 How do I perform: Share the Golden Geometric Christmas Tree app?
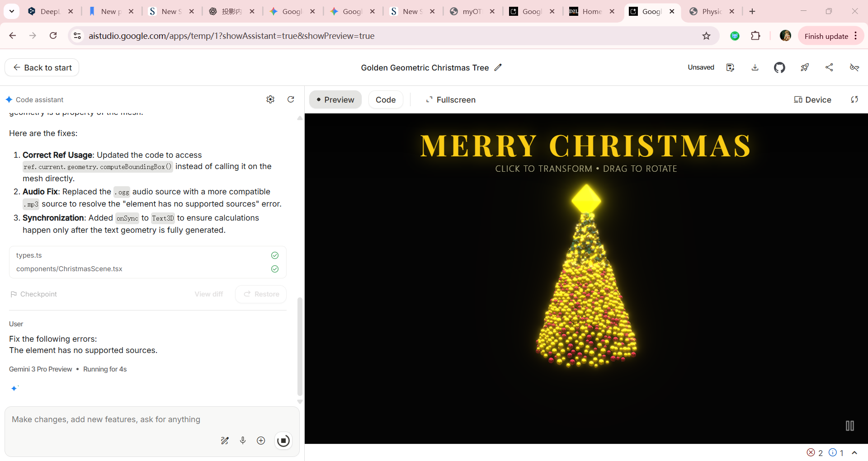(829, 67)
